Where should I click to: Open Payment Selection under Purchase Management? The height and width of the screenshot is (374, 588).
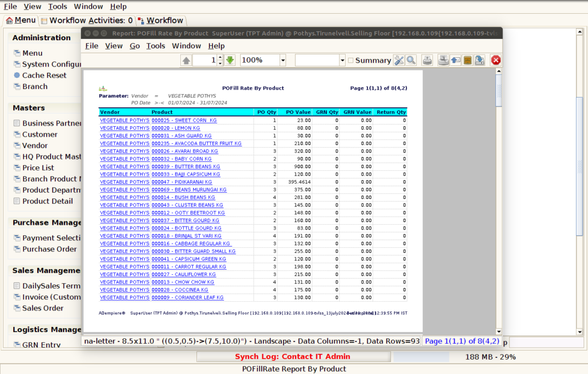tap(47, 238)
